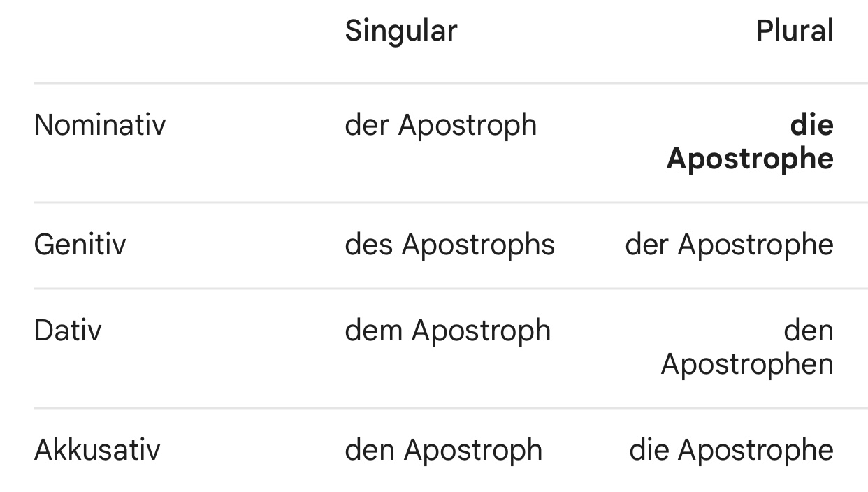Select the accusative plural 'die Apostrophe' cell
The image size is (868, 492).
[731, 450]
